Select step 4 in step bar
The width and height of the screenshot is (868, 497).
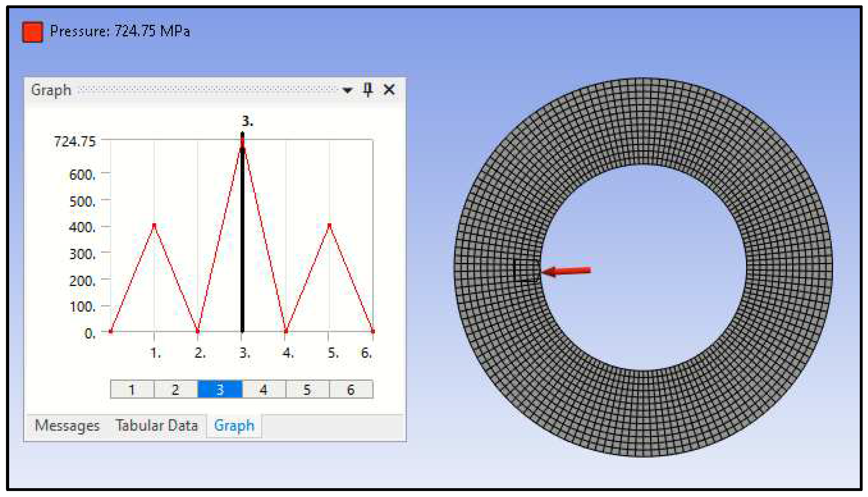tap(263, 390)
